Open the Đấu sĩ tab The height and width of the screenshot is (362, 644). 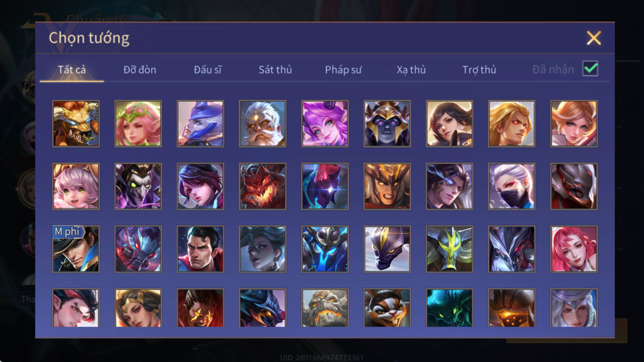[207, 70]
